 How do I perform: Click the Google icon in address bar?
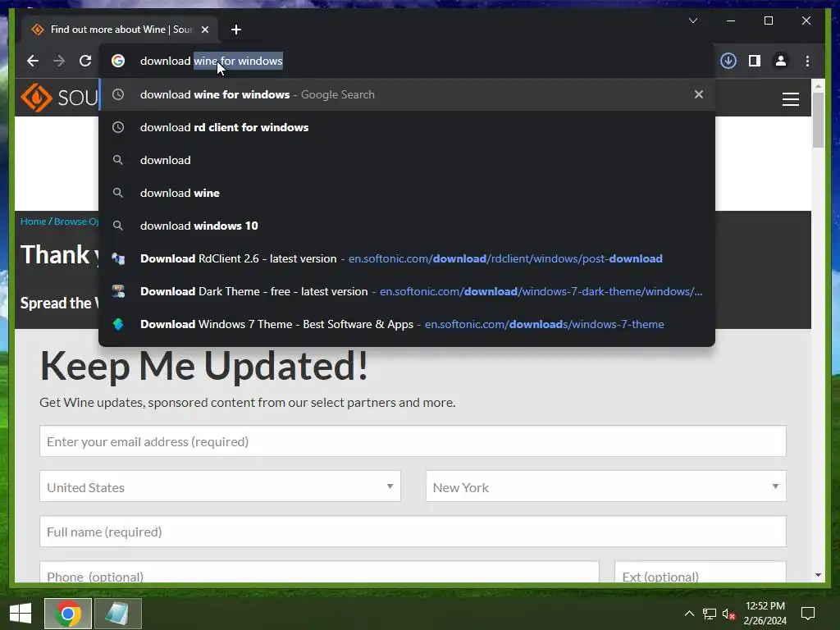pyautogui.click(x=118, y=61)
